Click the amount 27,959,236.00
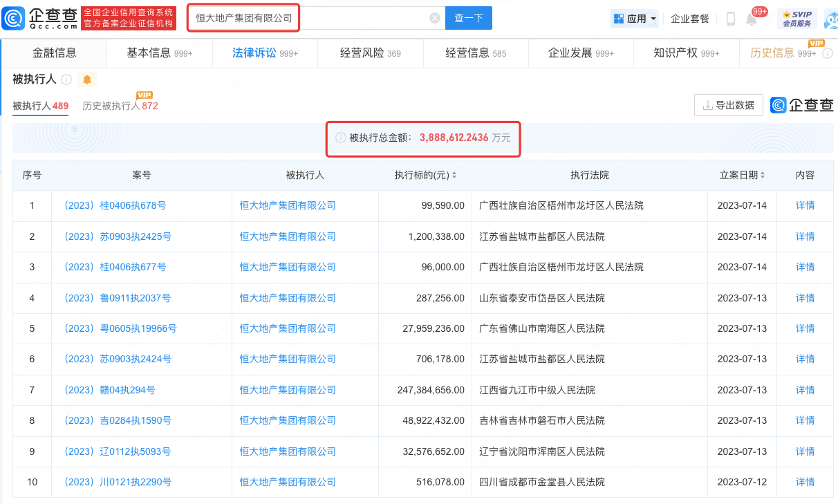838x504 pixels. click(434, 328)
